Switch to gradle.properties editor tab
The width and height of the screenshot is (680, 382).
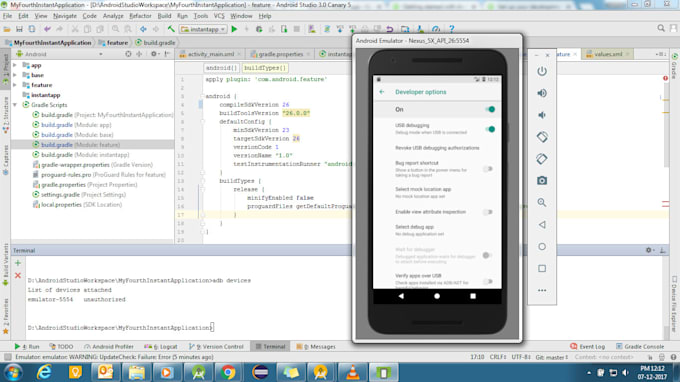280,54
